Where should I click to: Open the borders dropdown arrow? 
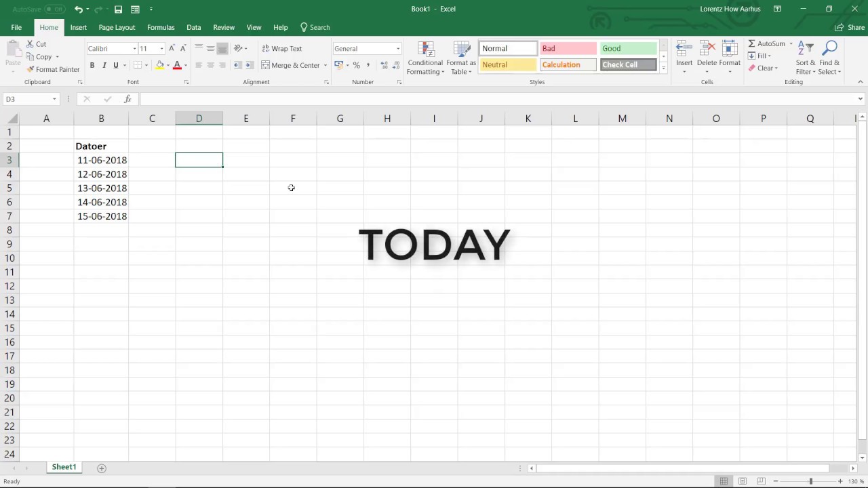(147, 66)
